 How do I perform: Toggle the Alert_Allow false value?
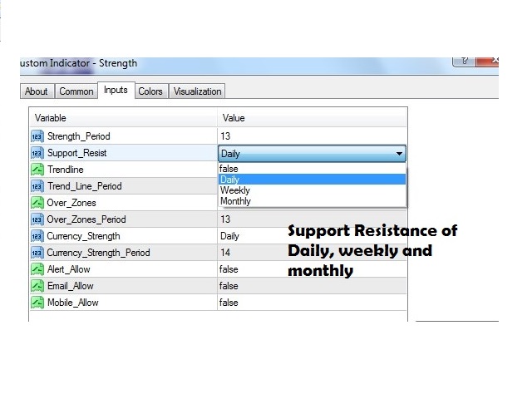coord(229,269)
